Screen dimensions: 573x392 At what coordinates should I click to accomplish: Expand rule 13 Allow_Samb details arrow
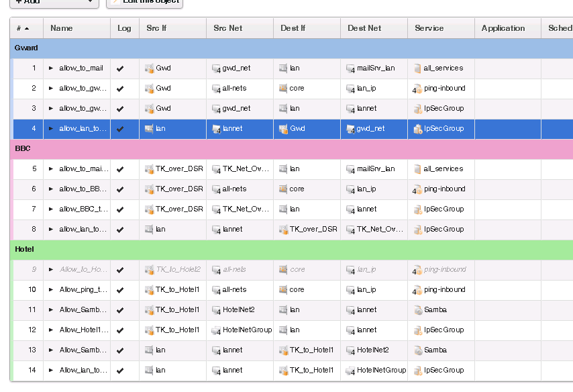tap(51, 350)
